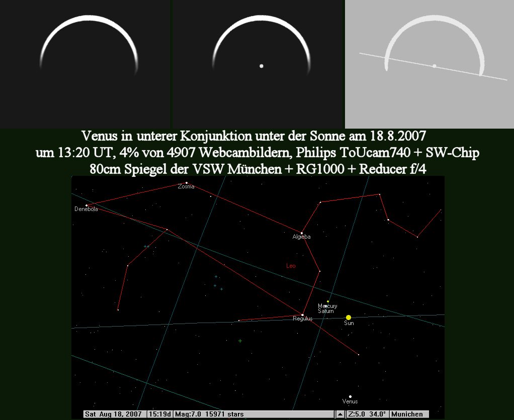Click the pair of blue crosses left of Leo
This screenshot has height=420, width=514.
click(x=146, y=246)
